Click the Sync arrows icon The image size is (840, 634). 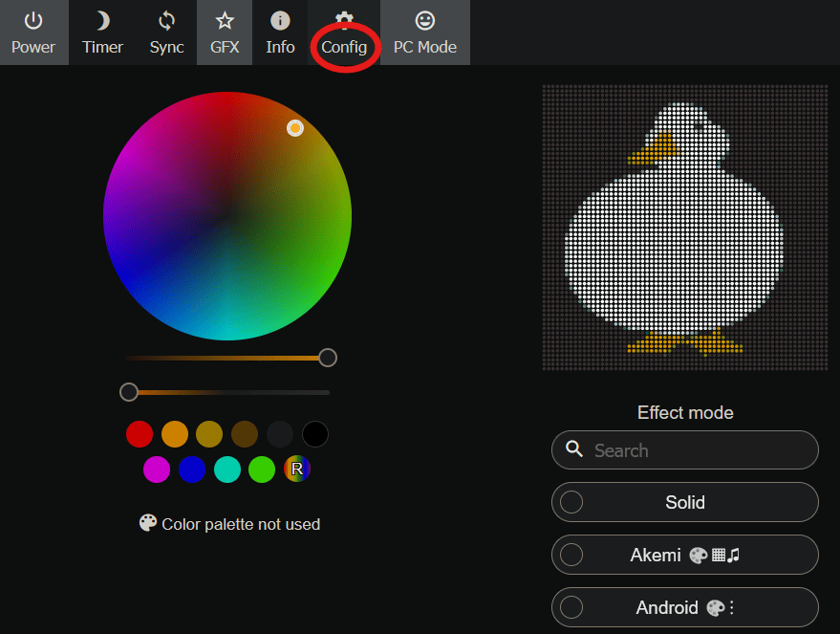coord(166,33)
